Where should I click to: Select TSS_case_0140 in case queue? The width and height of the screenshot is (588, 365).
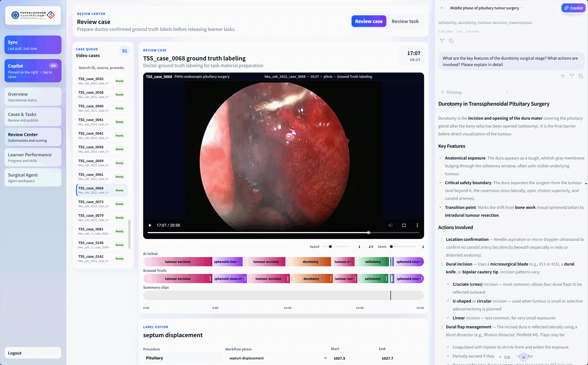(102, 245)
